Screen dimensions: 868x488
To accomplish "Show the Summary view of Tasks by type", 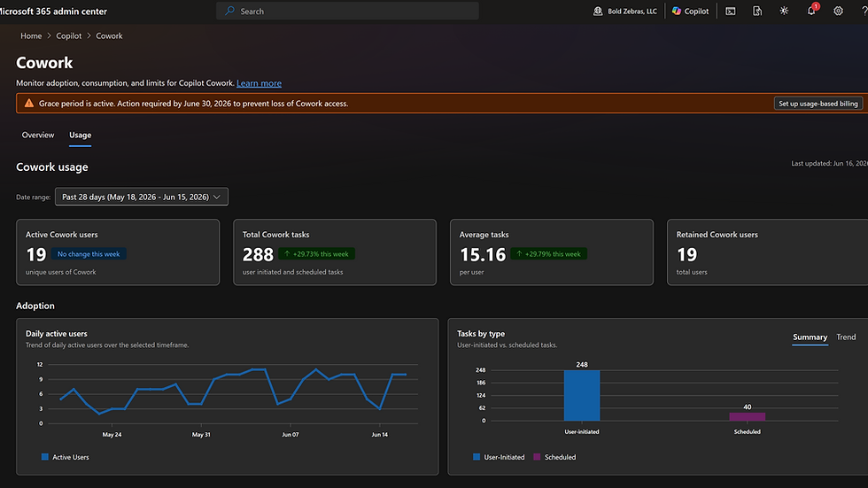I will point(810,337).
